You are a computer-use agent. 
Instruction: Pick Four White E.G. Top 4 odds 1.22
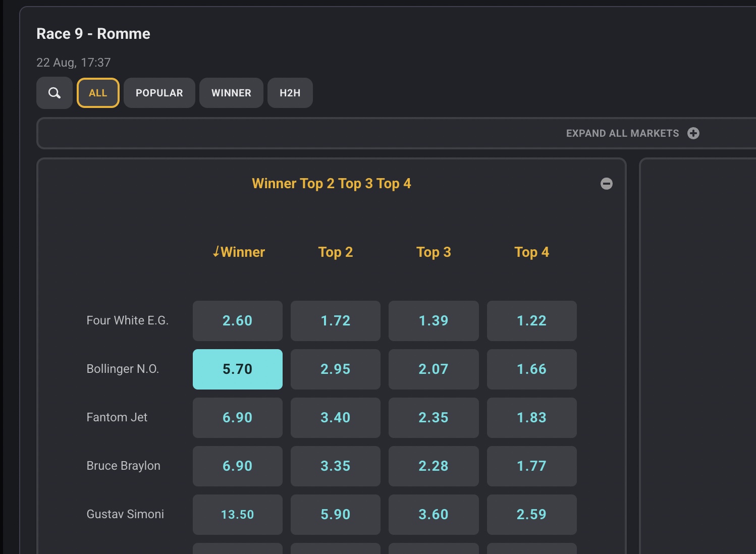click(532, 321)
